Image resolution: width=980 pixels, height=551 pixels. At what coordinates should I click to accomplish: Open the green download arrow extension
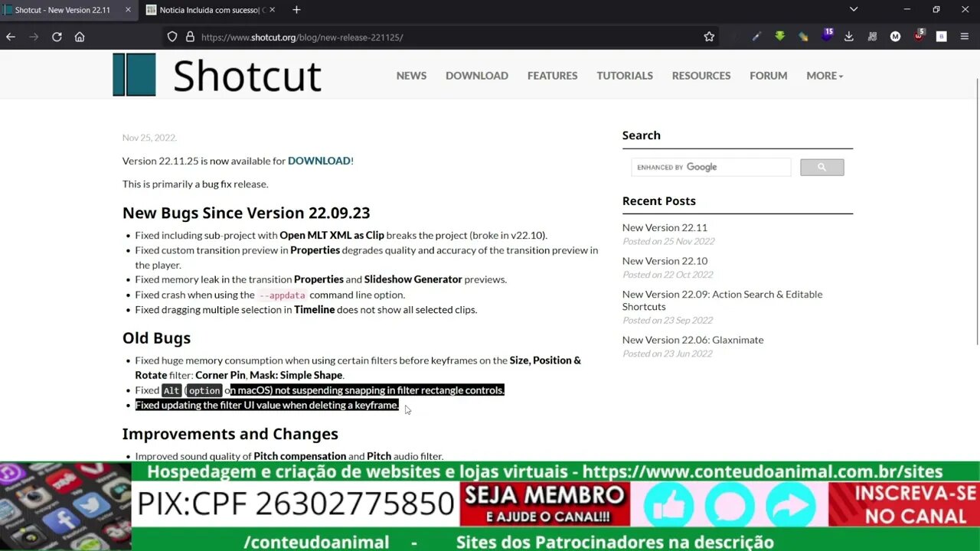(x=779, y=37)
